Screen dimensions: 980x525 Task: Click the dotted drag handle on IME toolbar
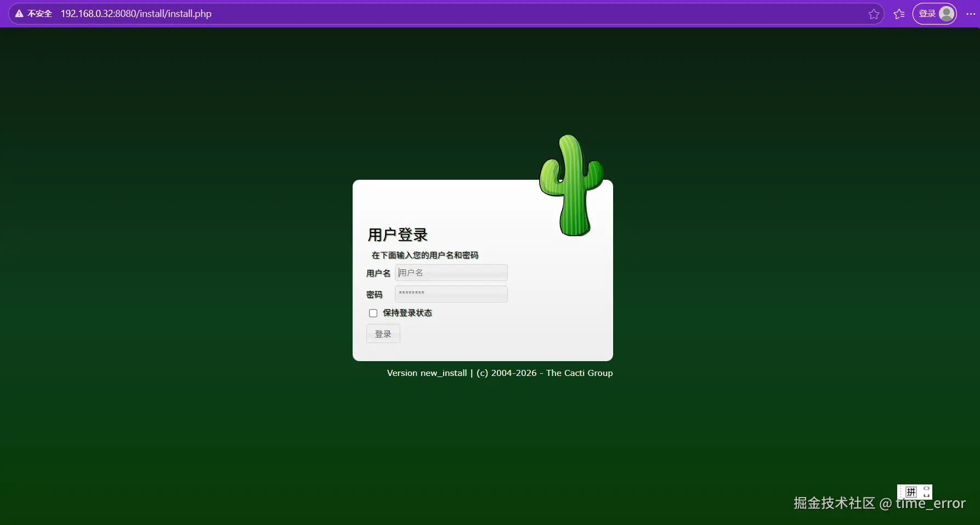[x=901, y=492]
